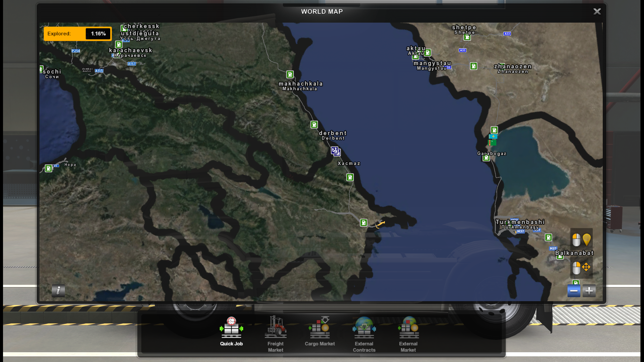Select the gas station right of Aktau label
The image size is (644, 362).
point(427,53)
